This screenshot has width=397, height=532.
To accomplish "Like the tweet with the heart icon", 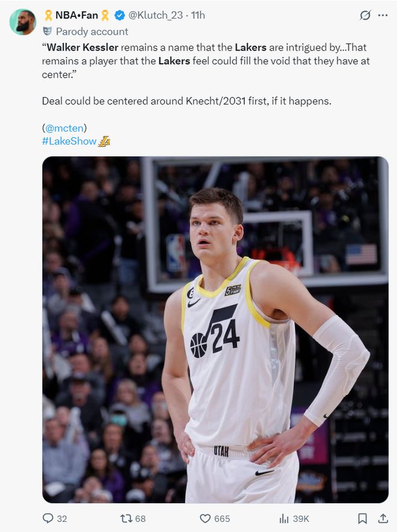I will click(x=205, y=518).
